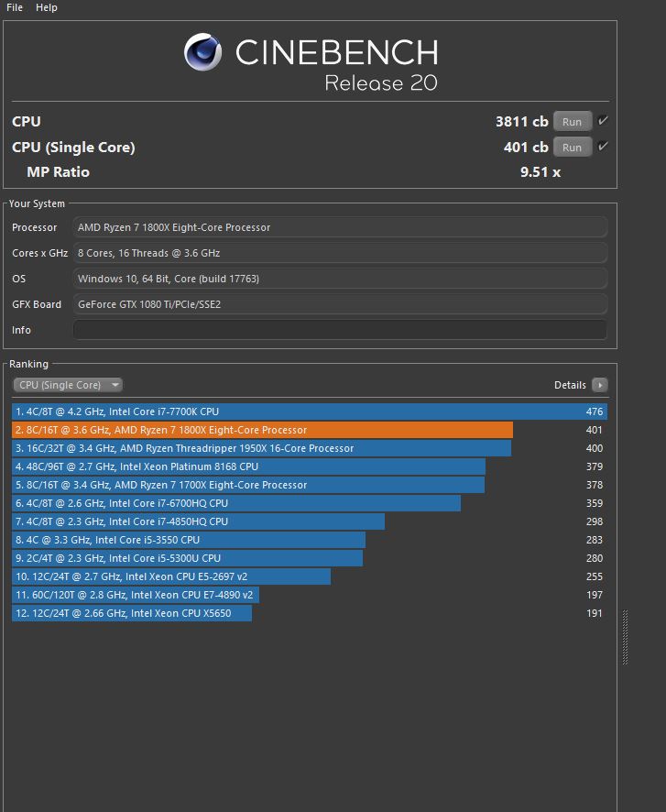Click the score 476 in ranking list
Image resolution: width=666 pixels, height=812 pixels.
click(x=594, y=411)
